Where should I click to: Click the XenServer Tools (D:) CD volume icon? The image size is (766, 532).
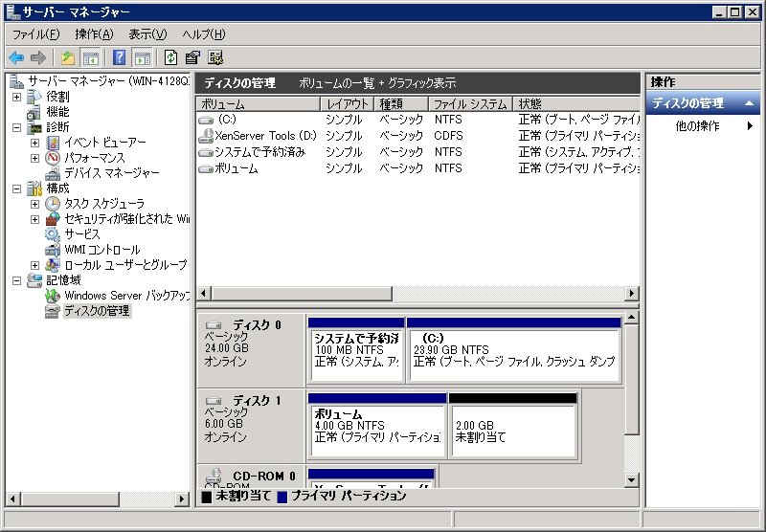(206, 136)
